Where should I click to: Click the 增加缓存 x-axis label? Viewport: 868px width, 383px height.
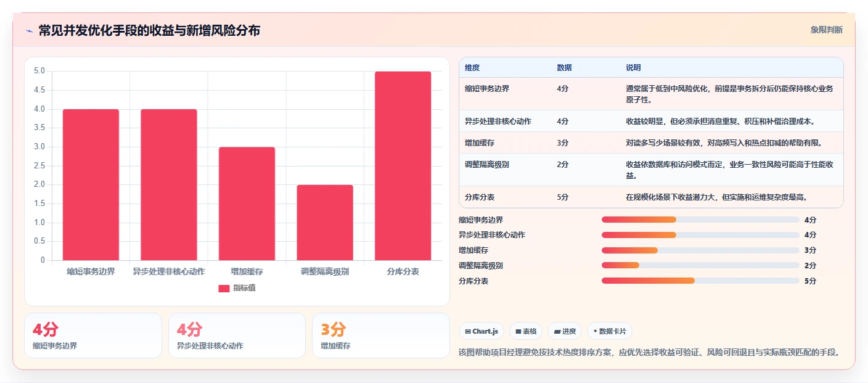(x=247, y=271)
